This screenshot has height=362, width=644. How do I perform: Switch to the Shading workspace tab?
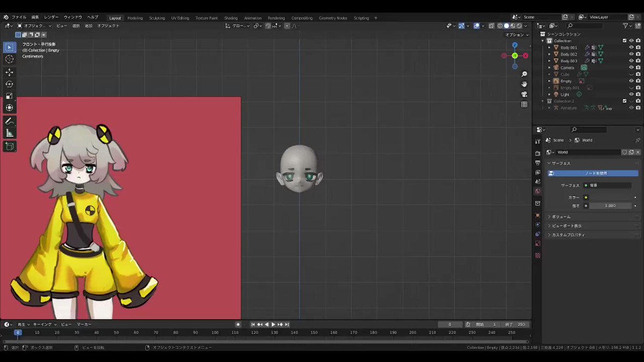(x=231, y=18)
